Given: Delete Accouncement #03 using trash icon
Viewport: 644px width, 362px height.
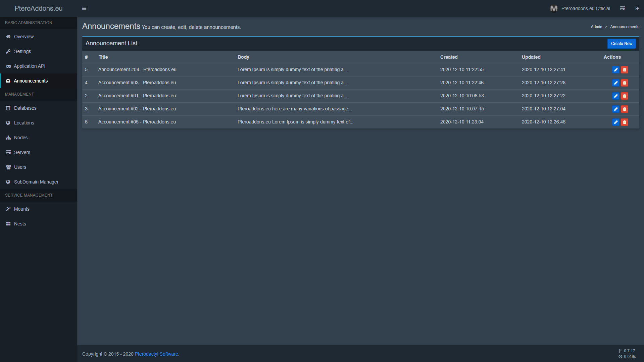Looking at the screenshot, I should [624, 83].
